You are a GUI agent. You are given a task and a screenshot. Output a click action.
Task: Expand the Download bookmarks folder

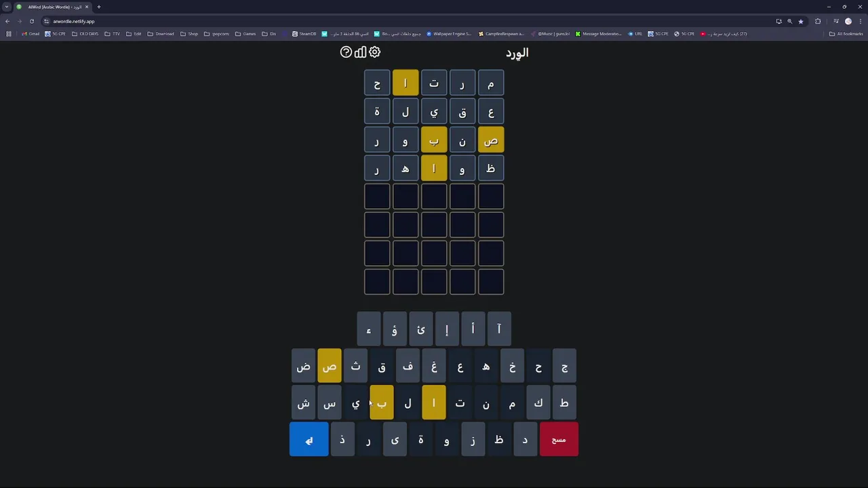[161, 34]
